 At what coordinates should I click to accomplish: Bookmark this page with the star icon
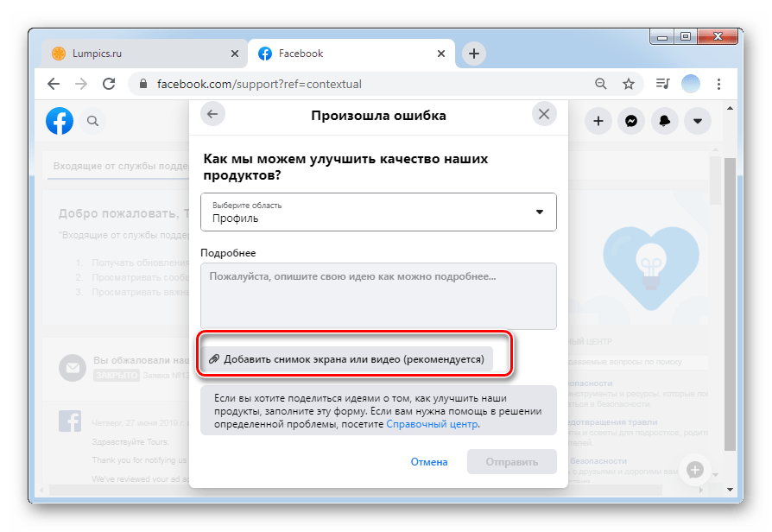[629, 85]
